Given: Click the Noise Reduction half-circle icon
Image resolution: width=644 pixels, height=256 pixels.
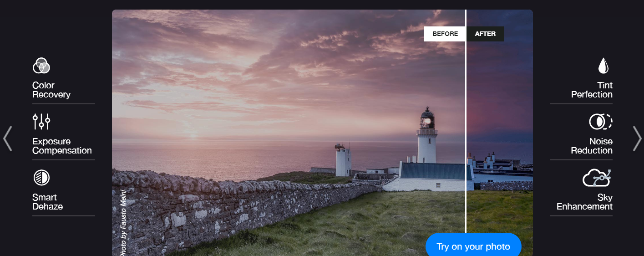Looking at the screenshot, I should coord(600,122).
